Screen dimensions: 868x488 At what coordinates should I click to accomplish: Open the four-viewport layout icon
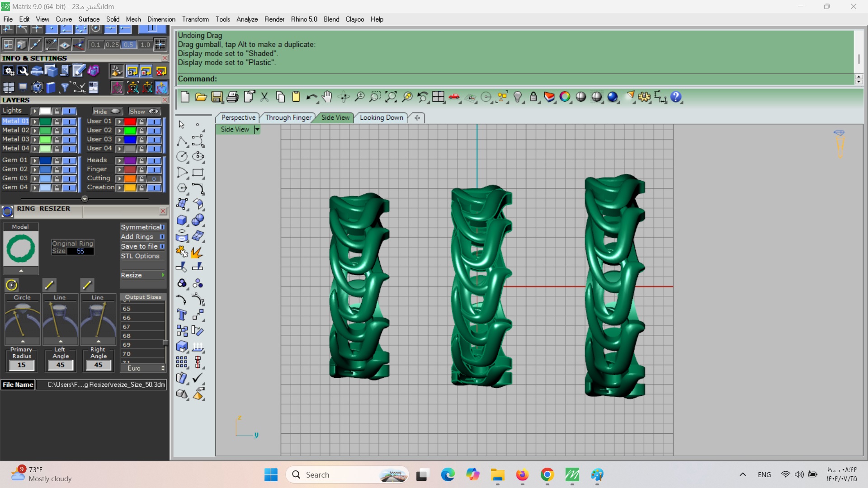pyautogui.click(x=438, y=97)
